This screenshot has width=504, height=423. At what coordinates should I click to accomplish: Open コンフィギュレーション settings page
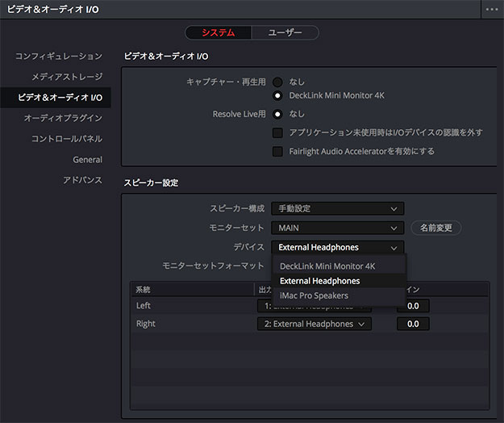pyautogui.click(x=58, y=57)
